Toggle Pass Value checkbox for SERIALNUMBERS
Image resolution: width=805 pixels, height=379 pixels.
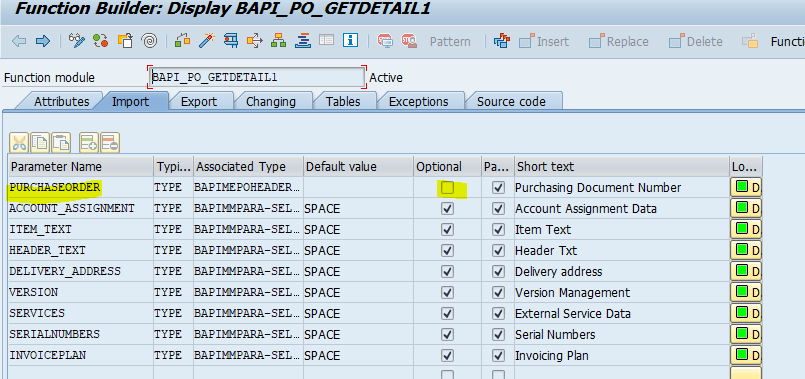click(498, 334)
